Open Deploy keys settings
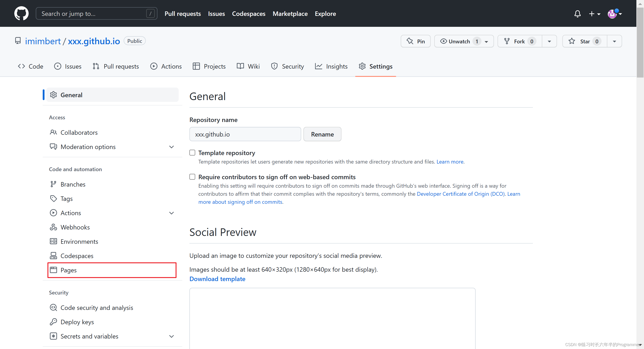 pos(77,322)
